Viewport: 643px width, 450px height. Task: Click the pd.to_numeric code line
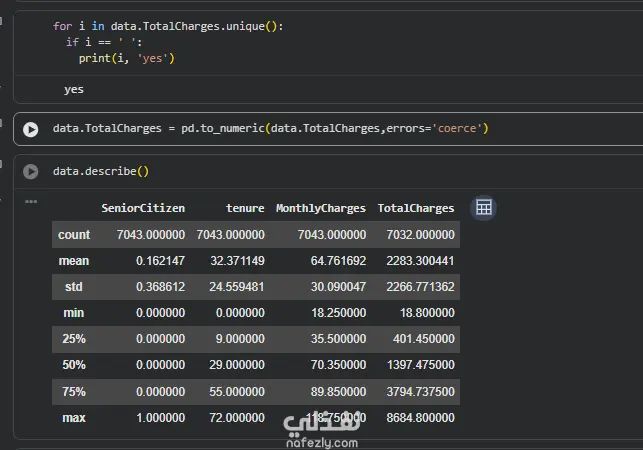coord(271,128)
